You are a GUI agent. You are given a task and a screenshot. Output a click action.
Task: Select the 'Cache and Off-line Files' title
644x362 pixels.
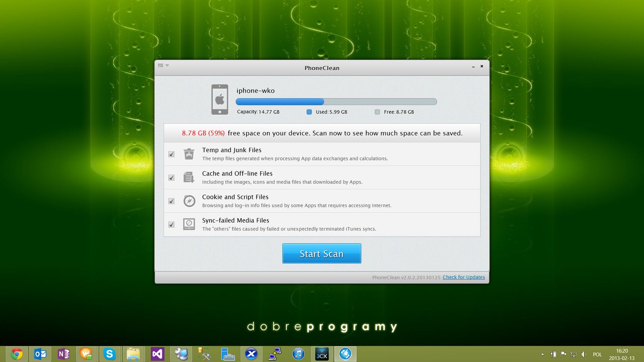pos(237,174)
